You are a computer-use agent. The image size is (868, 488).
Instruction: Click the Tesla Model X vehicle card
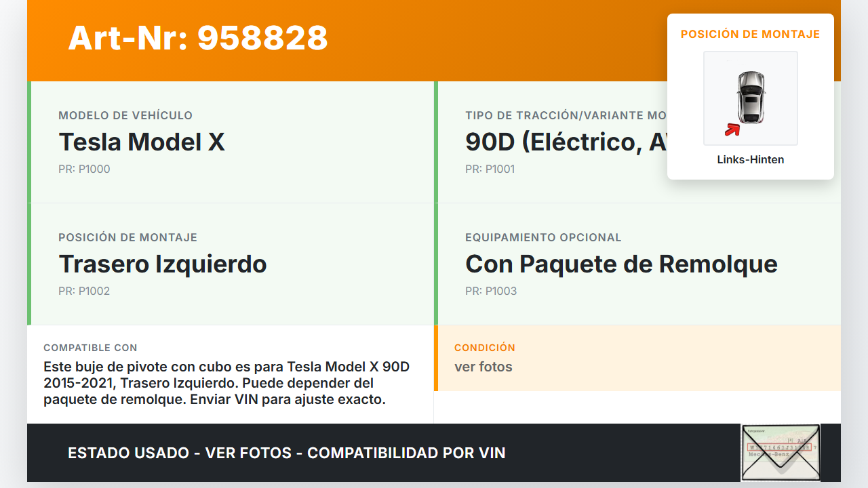click(x=231, y=142)
